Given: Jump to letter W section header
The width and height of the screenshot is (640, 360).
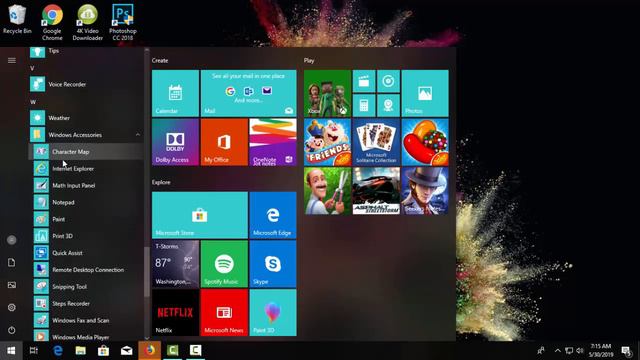Looking at the screenshot, I should point(33,102).
